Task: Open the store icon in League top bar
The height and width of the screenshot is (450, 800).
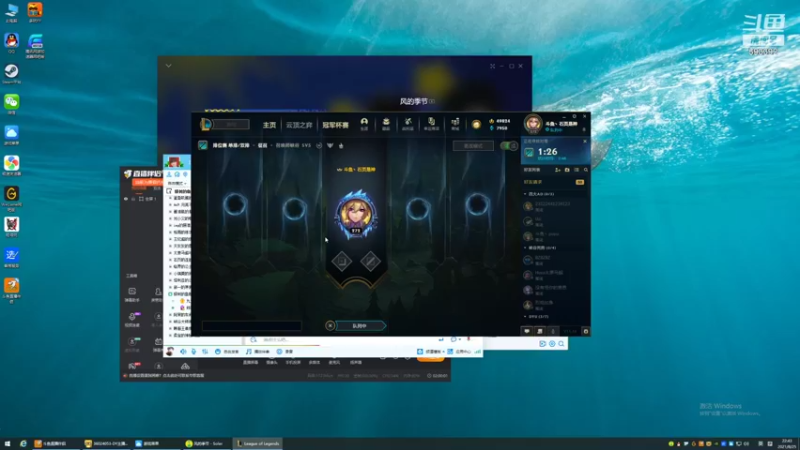Action: (x=455, y=124)
